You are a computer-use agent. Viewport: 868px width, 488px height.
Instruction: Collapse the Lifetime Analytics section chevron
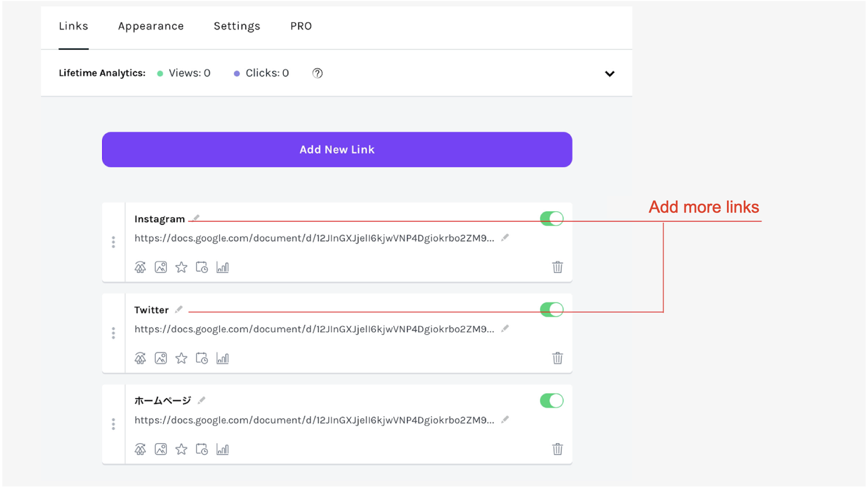coord(609,73)
